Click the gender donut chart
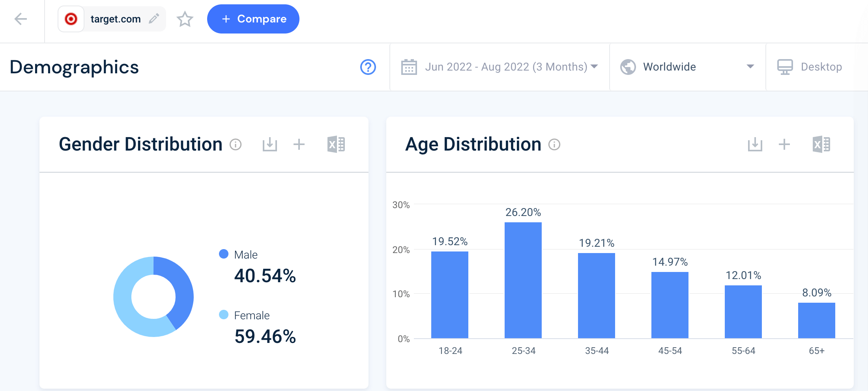 point(153,297)
